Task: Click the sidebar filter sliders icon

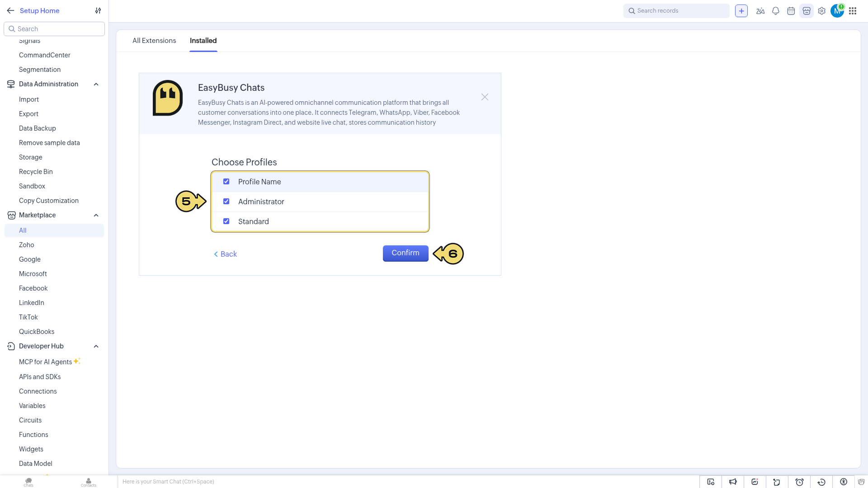Action: tap(98, 11)
